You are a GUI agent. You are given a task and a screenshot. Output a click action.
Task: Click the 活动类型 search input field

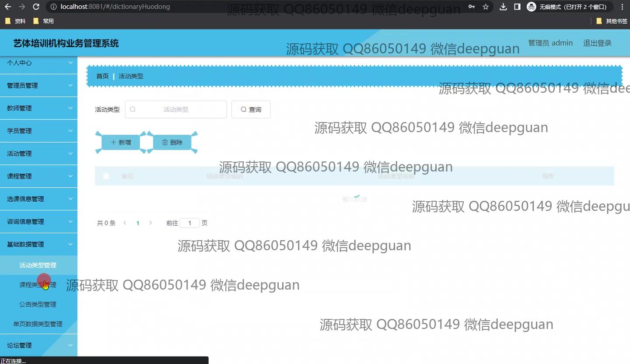176,109
